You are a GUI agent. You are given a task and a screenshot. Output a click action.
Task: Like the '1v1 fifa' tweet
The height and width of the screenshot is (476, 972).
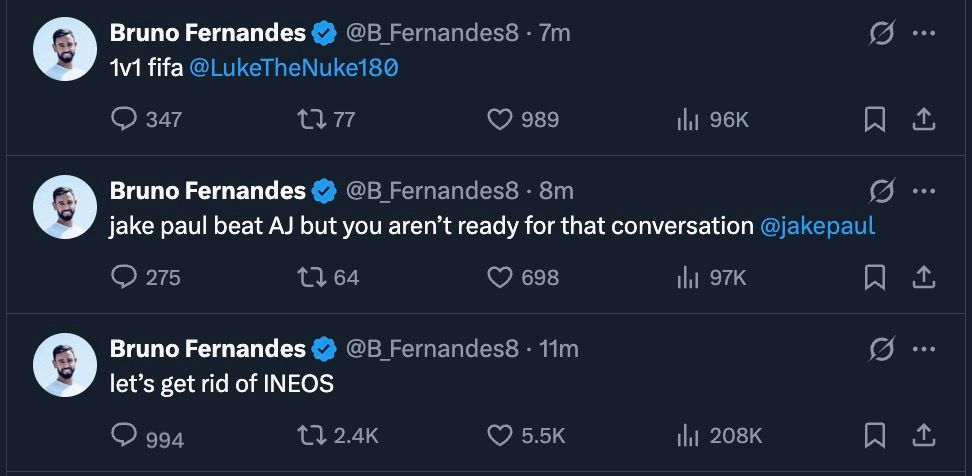click(x=499, y=120)
